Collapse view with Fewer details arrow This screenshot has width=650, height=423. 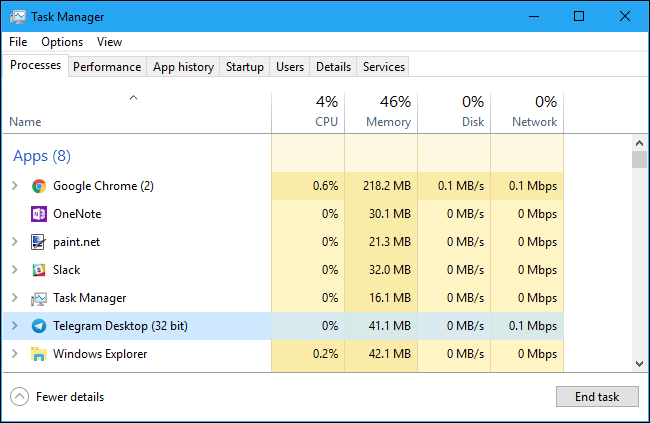(20, 397)
